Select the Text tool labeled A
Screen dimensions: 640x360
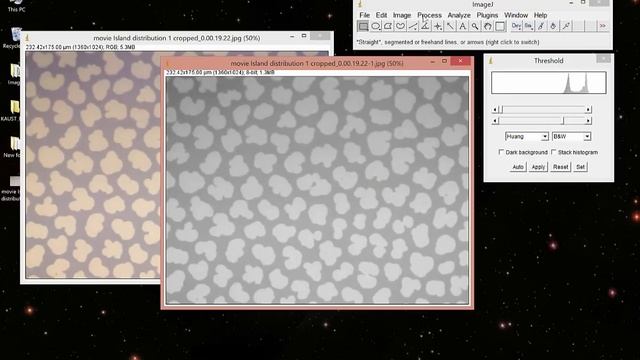point(462,27)
